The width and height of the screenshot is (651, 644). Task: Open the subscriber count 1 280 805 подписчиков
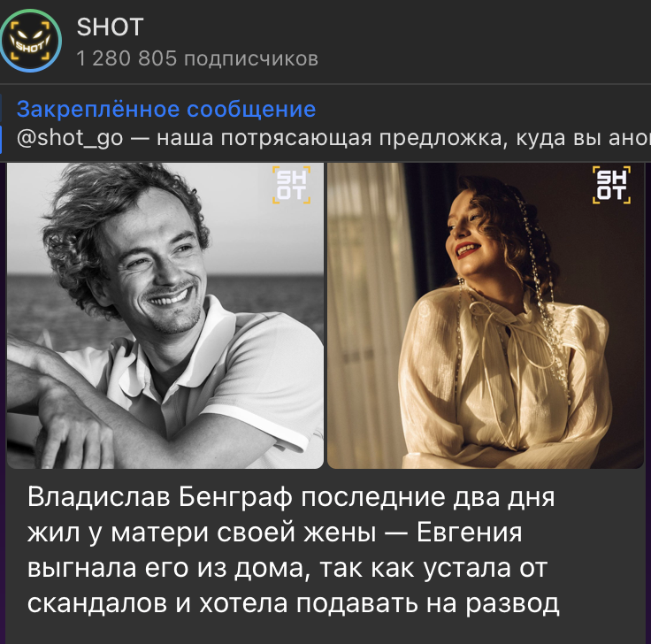[x=197, y=58]
